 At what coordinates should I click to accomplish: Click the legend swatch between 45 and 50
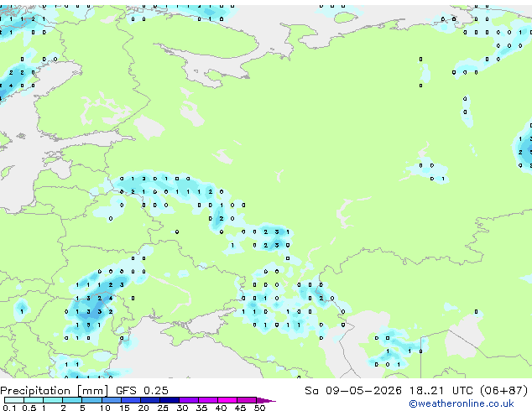point(247,400)
